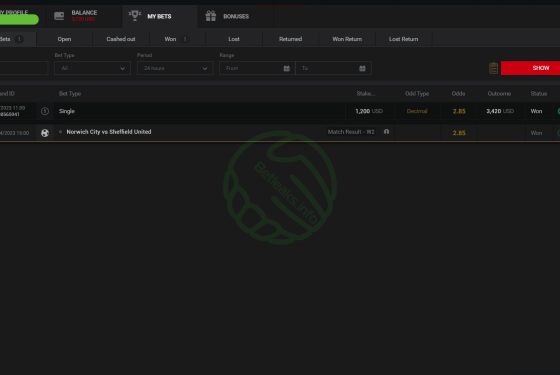Open the Period dropdown set to 24 hours
Image resolution: width=560 pixels, height=375 pixels.
tap(175, 68)
